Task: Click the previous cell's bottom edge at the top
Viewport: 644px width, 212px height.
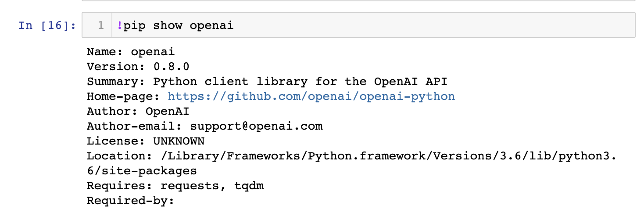Action: pos(358,1)
